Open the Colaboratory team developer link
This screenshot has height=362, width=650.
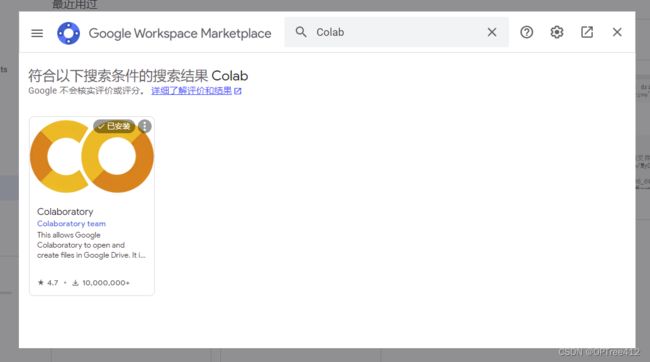[71, 224]
